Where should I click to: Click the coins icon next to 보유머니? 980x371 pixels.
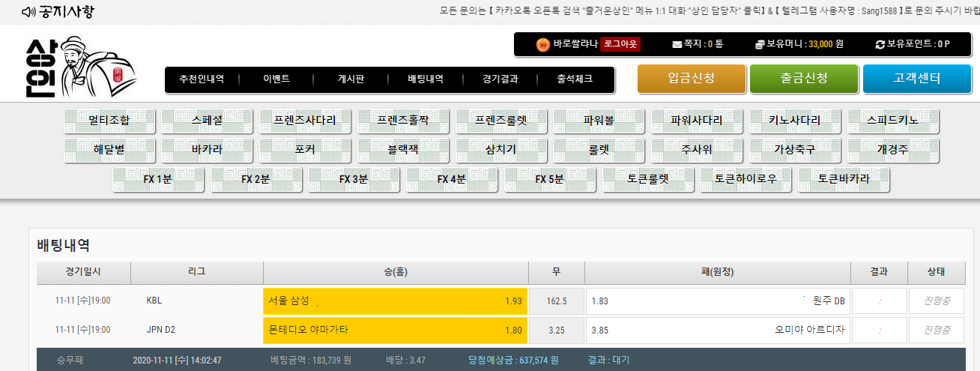point(759,44)
